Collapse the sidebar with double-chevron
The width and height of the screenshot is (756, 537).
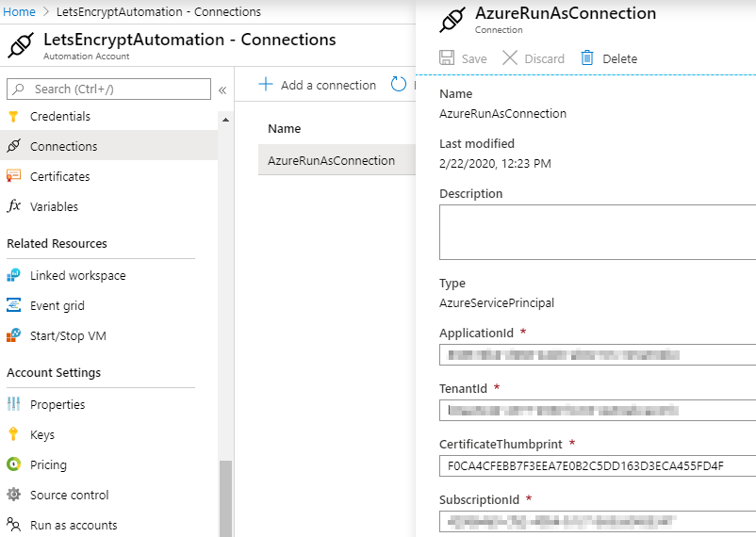click(x=222, y=90)
